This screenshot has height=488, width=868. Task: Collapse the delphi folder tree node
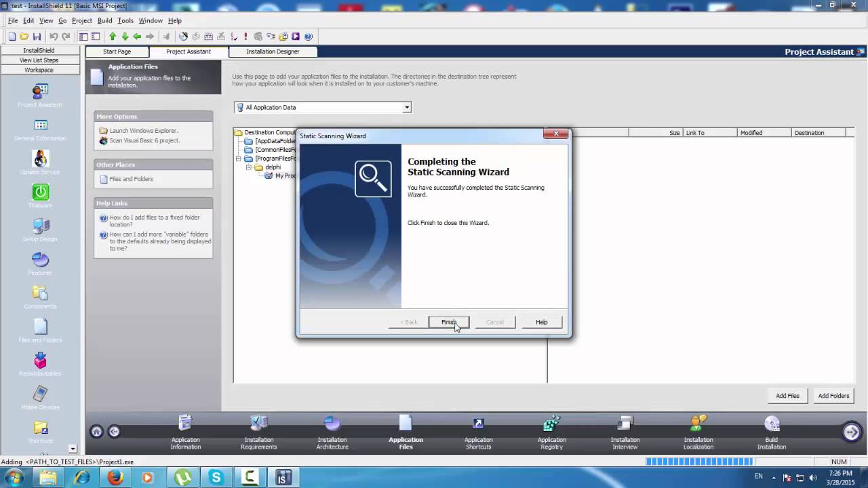[x=249, y=167]
